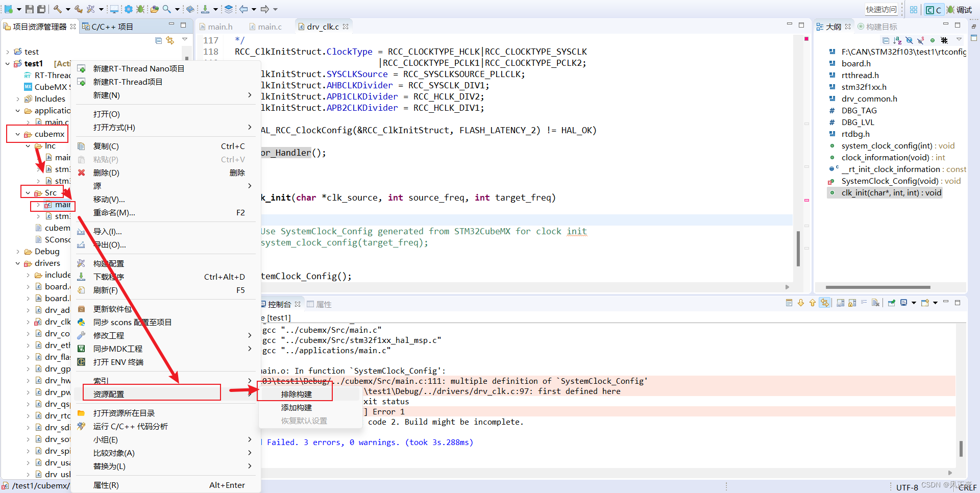Screen dimensions: 980x493
Task: Click the open folder icon in toolbar
Action: tap(155, 9)
